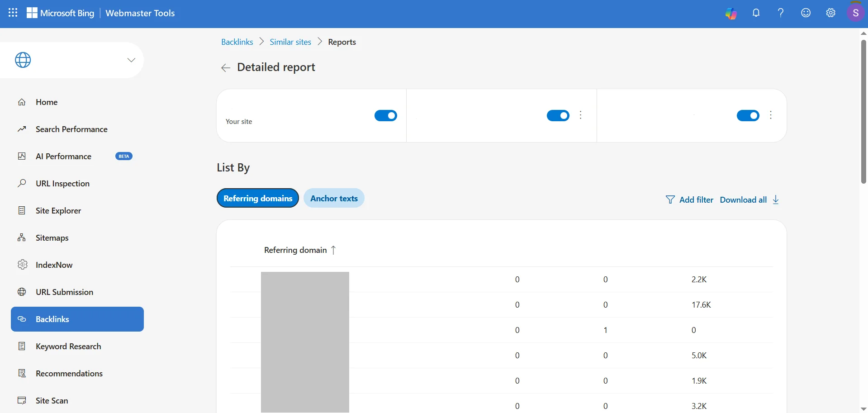This screenshot has width=868, height=413.
Task: Open the app launcher grid icon
Action: 13,13
